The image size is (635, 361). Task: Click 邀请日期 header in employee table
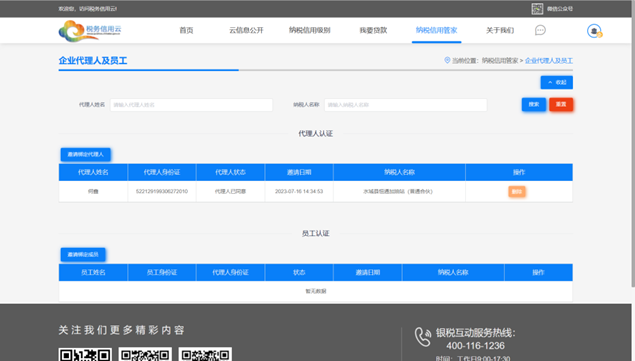coord(368,272)
